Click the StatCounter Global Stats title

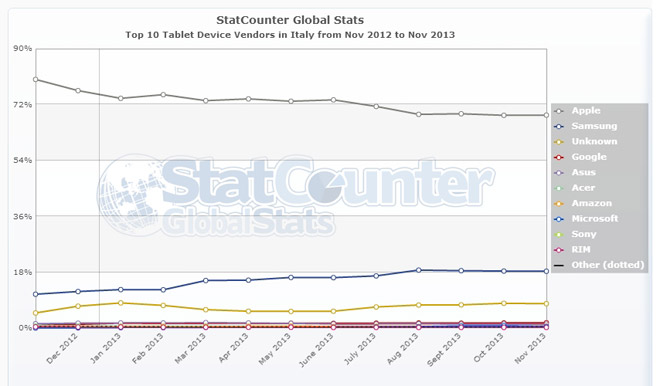290,20
